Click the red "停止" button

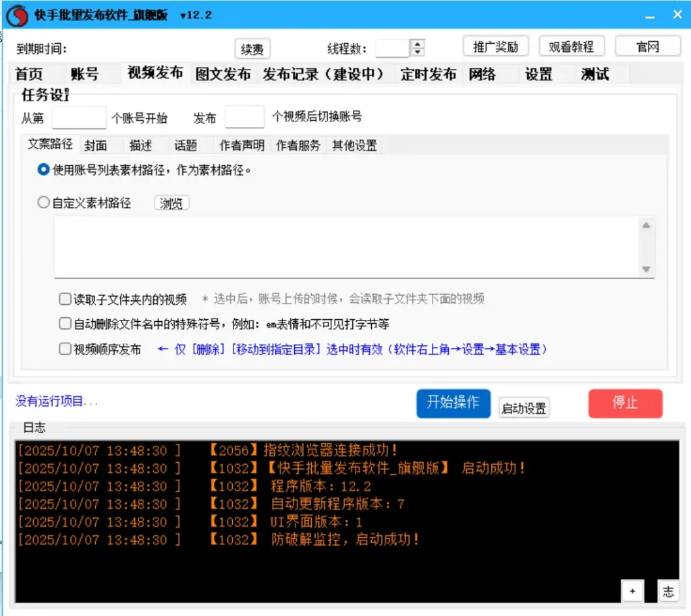pos(625,403)
